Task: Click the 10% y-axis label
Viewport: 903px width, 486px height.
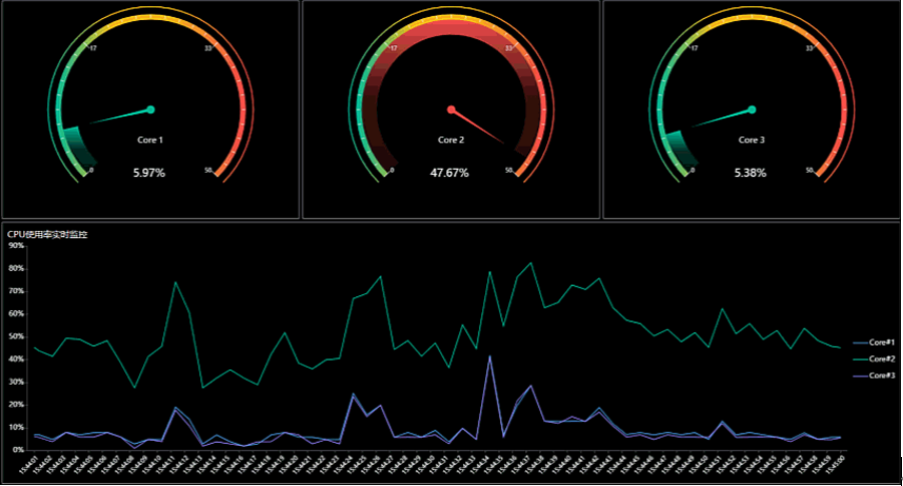Action: point(17,427)
